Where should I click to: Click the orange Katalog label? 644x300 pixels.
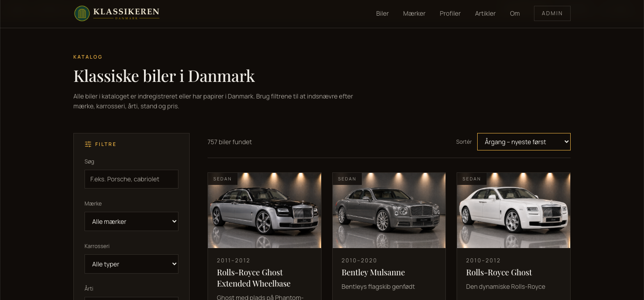pyautogui.click(x=88, y=57)
